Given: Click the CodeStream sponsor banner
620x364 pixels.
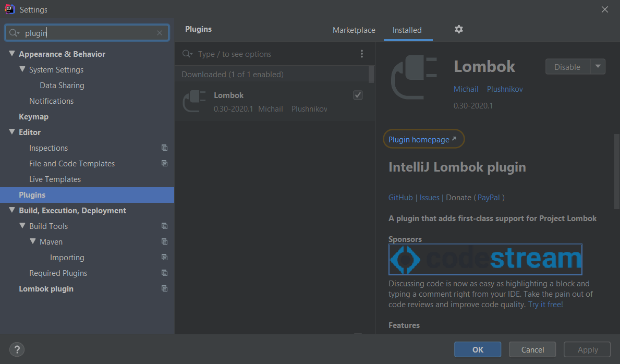Looking at the screenshot, I should pyautogui.click(x=485, y=259).
